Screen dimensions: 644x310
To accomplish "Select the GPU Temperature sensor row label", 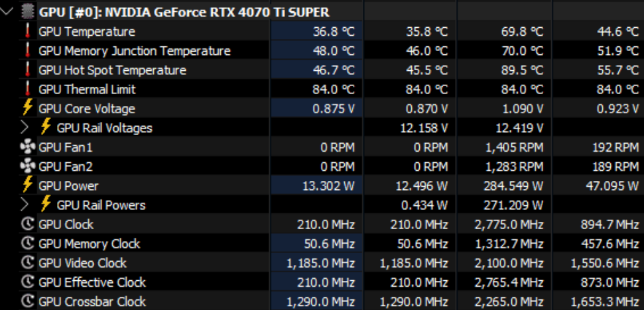I will [x=87, y=32].
